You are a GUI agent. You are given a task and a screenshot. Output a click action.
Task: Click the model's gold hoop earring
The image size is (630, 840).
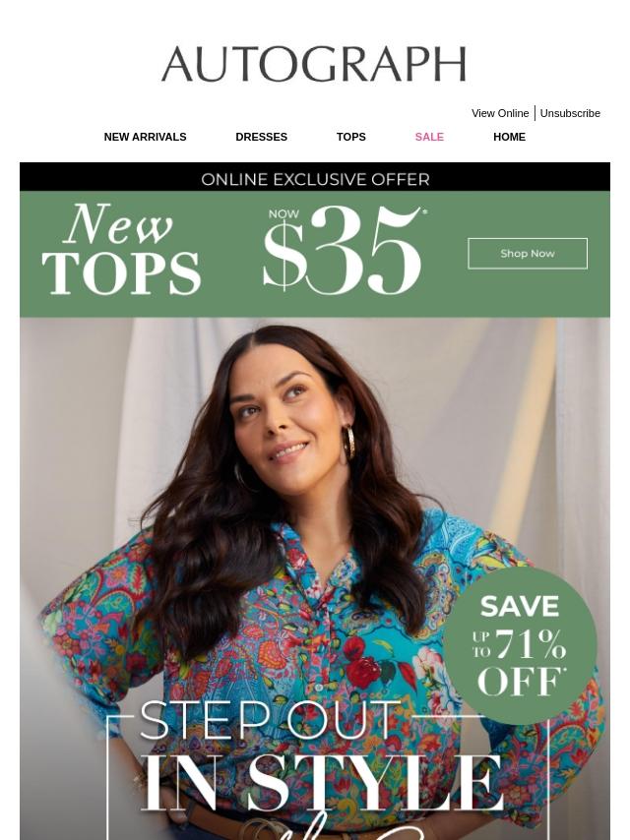coord(348,442)
